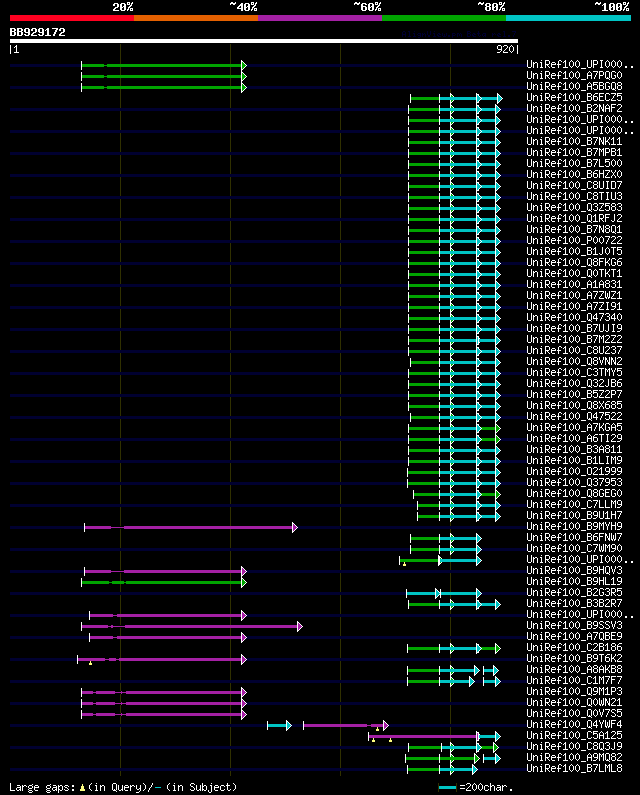Select the UniRef100_B1LIM9 label
This screenshot has width=640, height=795.
click(574, 460)
